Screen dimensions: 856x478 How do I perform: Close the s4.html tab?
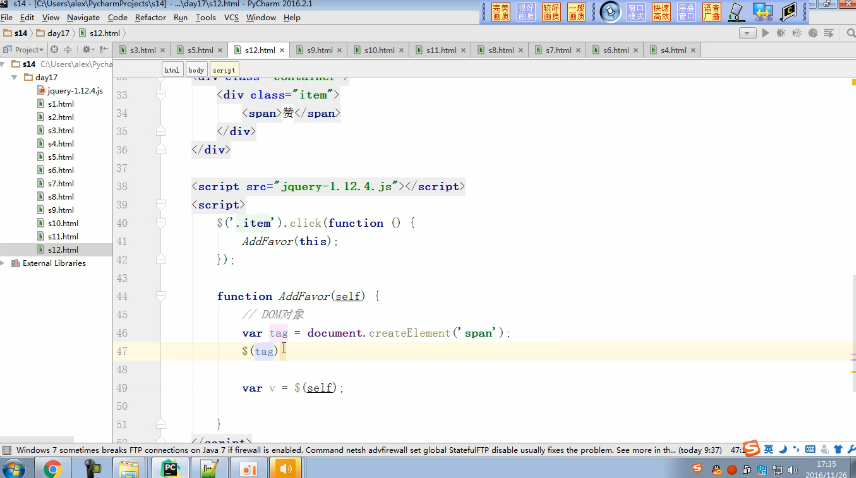693,50
